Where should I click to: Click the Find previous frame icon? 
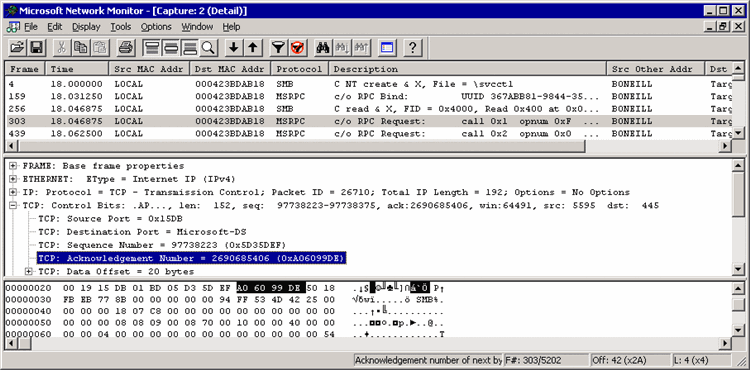click(361, 47)
